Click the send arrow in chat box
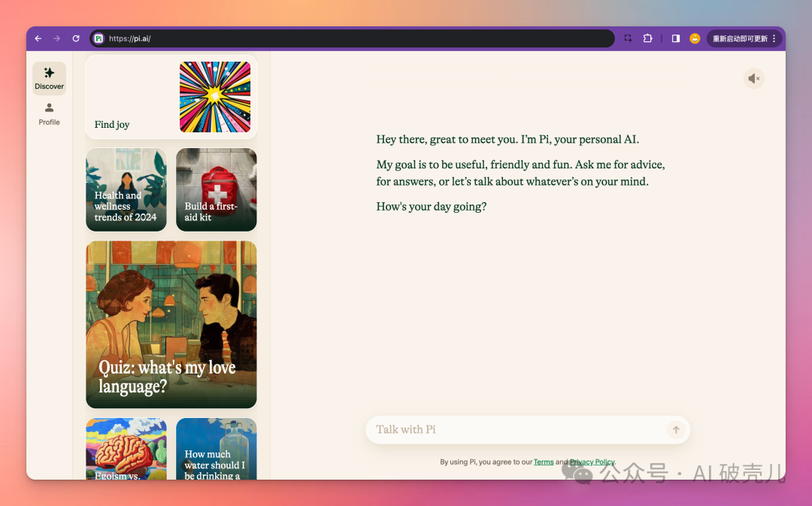This screenshot has width=812, height=506. click(x=675, y=430)
